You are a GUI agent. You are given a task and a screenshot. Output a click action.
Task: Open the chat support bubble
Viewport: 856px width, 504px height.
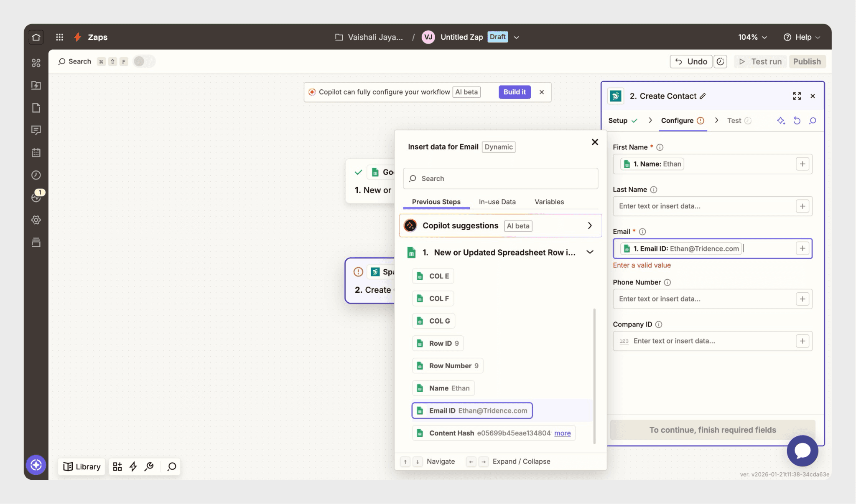(802, 451)
